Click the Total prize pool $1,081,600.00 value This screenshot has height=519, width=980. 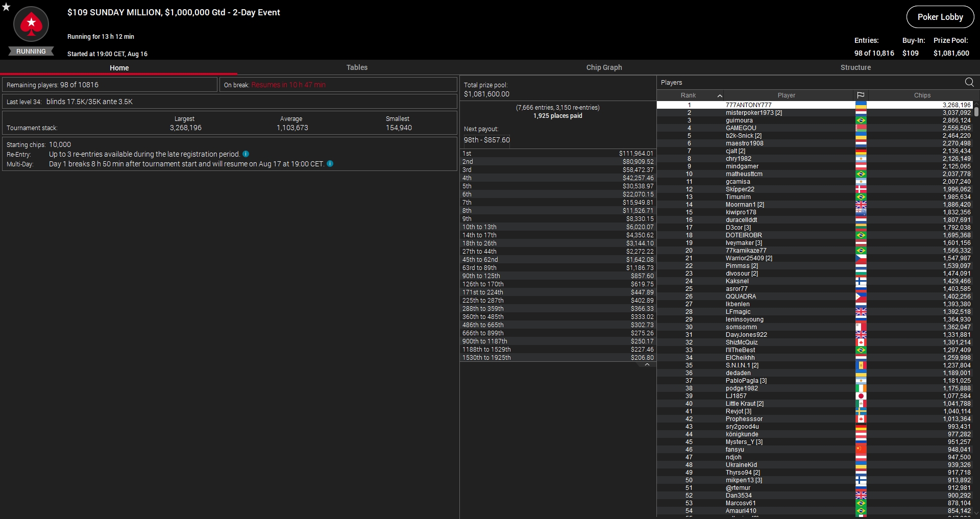tap(486, 94)
